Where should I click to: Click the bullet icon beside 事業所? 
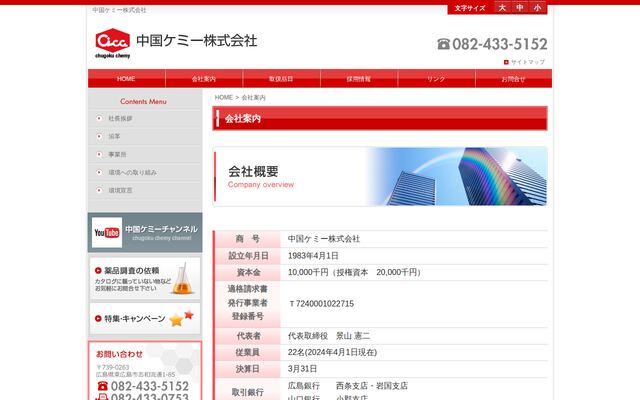(99, 154)
